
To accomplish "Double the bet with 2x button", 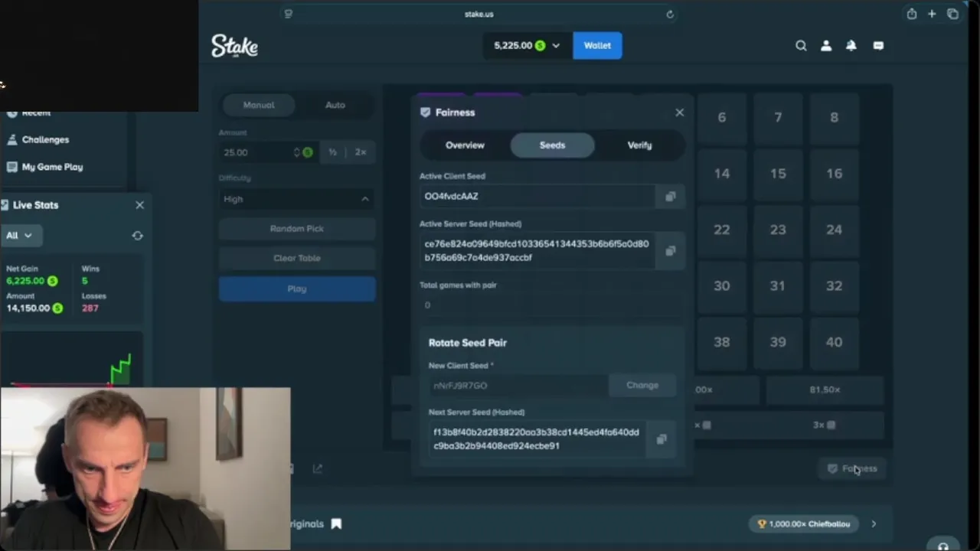I will [x=360, y=152].
